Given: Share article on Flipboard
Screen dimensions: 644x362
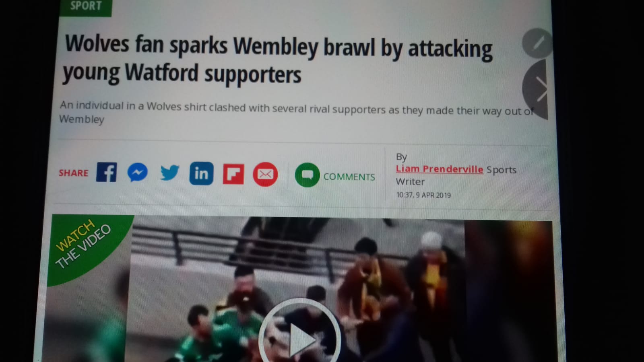Looking at the screenshot, I should click(x=233, y=174).
